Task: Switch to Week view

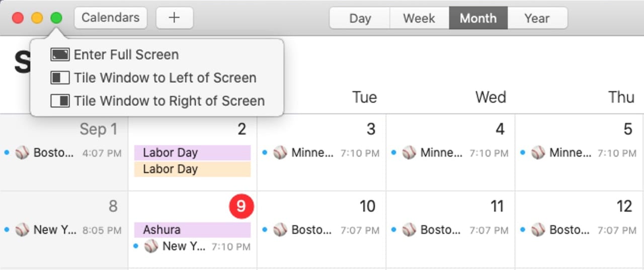Action: (419, 18)
